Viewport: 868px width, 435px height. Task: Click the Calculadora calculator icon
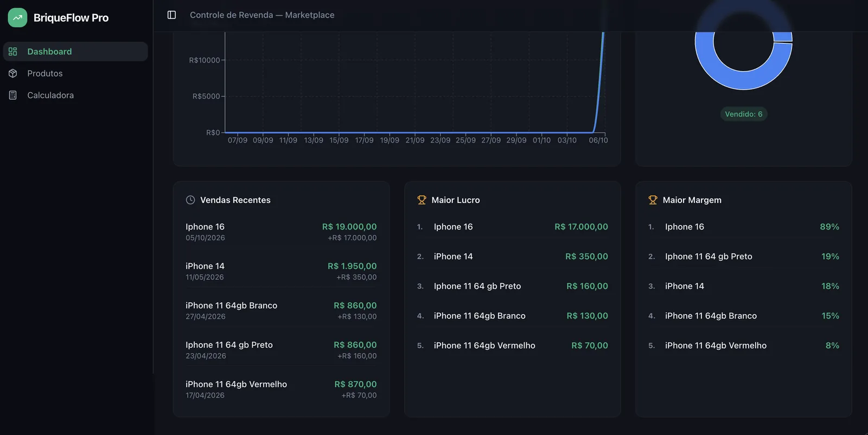pyautogui.click(x=13, y=95)
